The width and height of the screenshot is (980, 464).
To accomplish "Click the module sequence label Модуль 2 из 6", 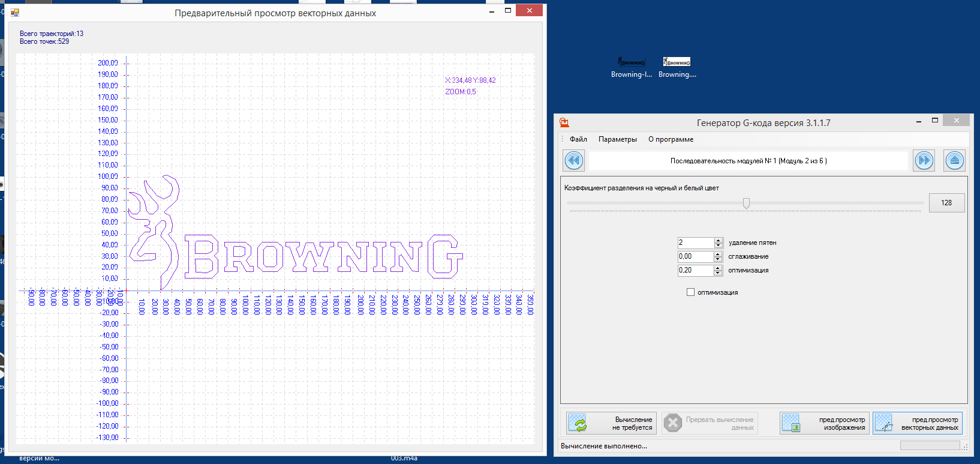I will pos(748,161).
